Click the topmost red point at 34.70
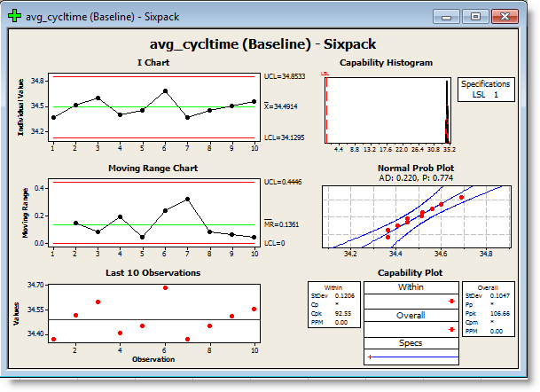Image resolution: width=540 pixels, height=392 pixels. coord(165,287)
